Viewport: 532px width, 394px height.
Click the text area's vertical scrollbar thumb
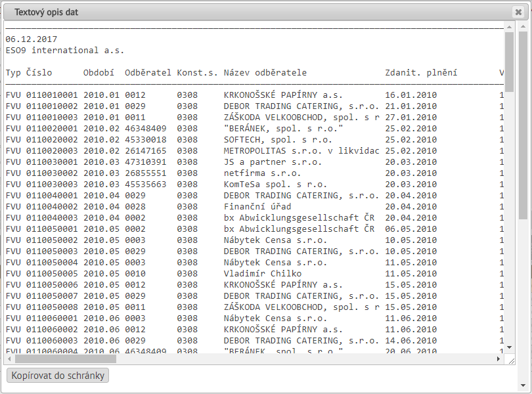(509, 62)
